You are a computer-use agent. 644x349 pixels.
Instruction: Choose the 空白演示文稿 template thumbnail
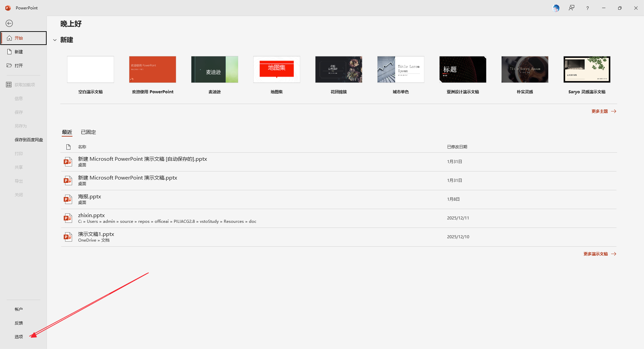point(91,69)
